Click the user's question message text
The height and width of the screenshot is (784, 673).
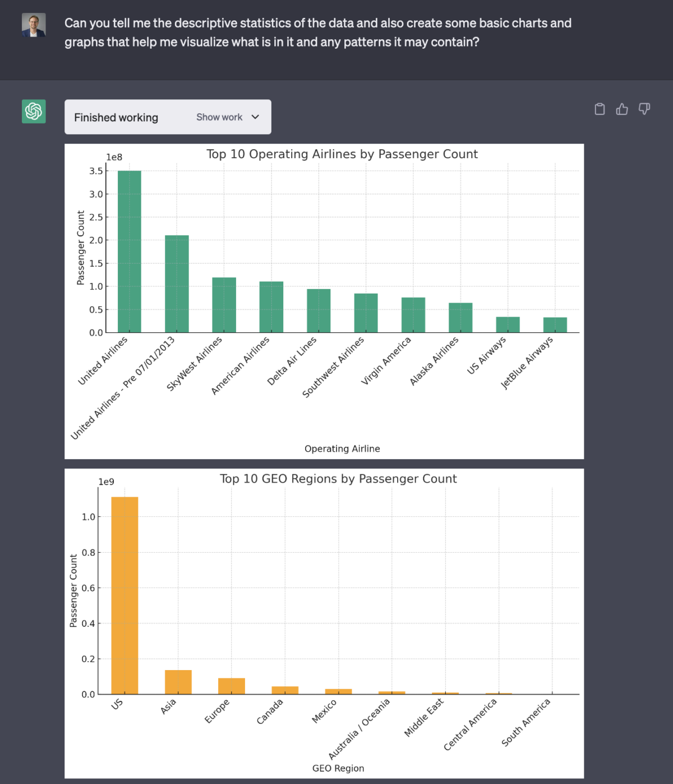[x=317, y=32]
